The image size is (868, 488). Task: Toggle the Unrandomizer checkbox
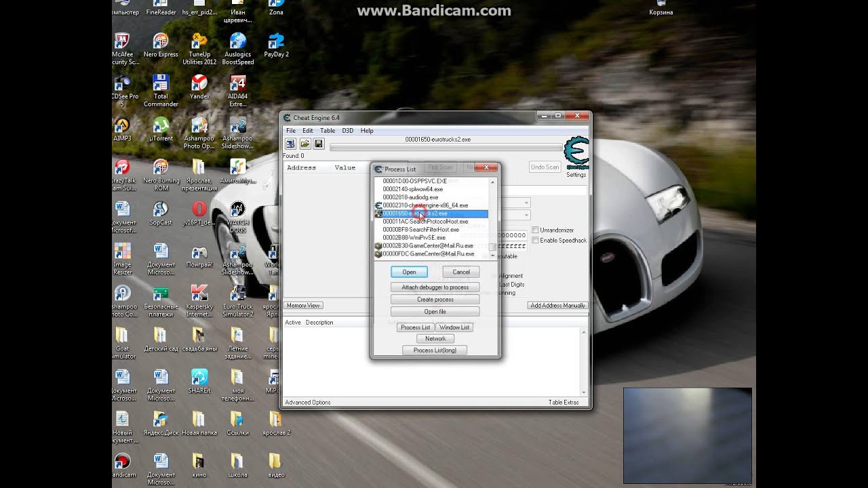click(536, 230)
